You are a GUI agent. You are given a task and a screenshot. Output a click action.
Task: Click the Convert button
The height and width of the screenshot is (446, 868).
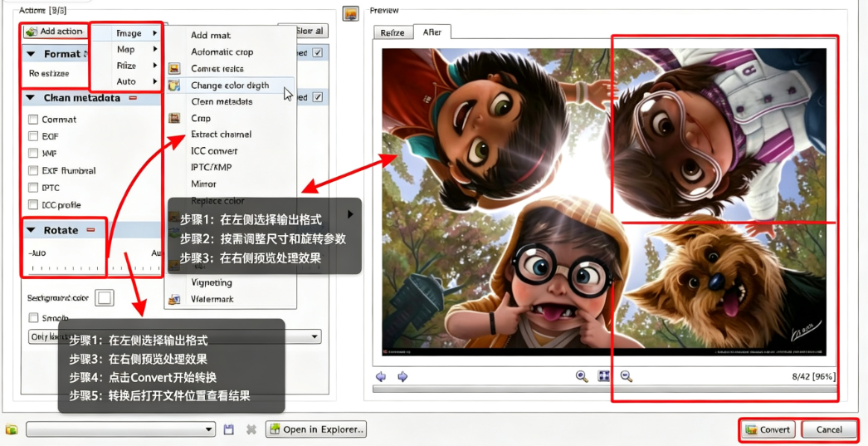tap(768, 429)
